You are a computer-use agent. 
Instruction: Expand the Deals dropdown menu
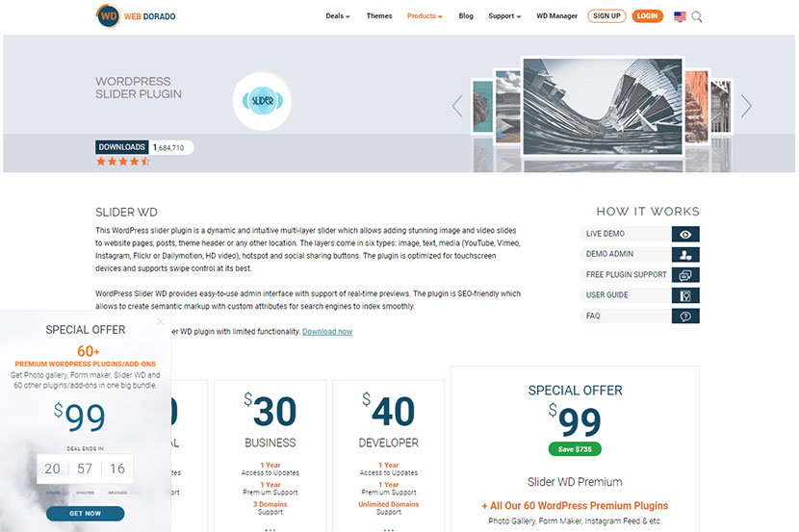[x=338, y=16]
